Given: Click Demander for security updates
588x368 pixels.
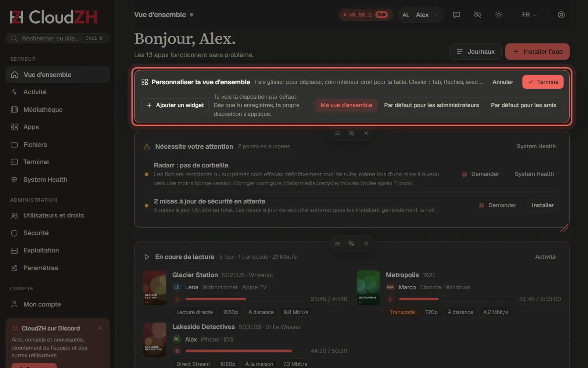Looking at the screenshot, I should pos(498,205).
